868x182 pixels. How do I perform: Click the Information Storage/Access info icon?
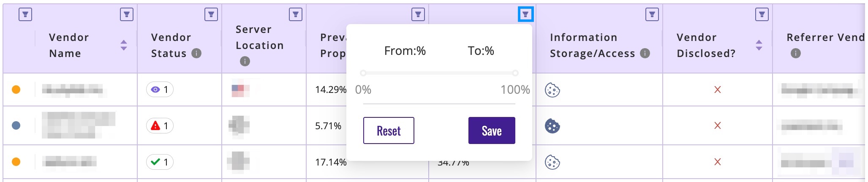645,53
